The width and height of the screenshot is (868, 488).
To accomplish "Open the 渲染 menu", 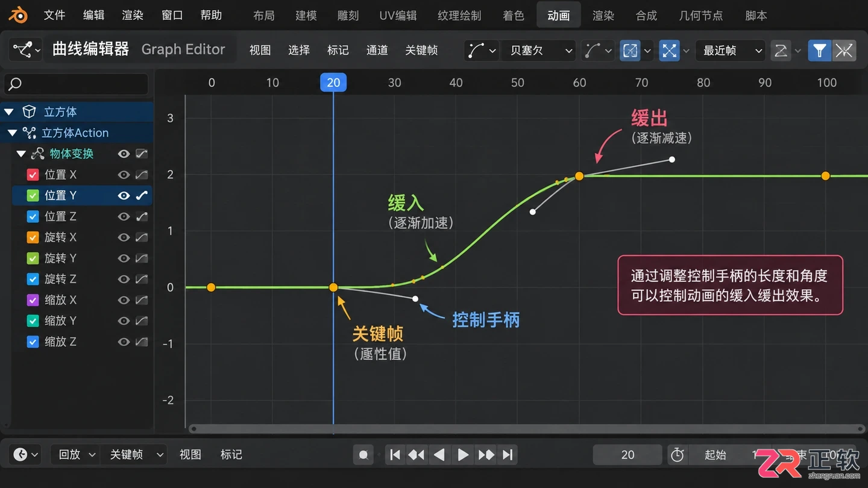I will click(x=133, y=15).
